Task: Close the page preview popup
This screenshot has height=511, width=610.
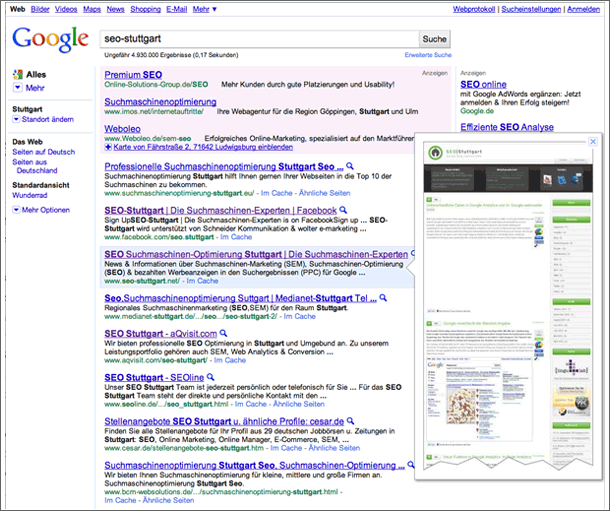Action: pos(593,142)
